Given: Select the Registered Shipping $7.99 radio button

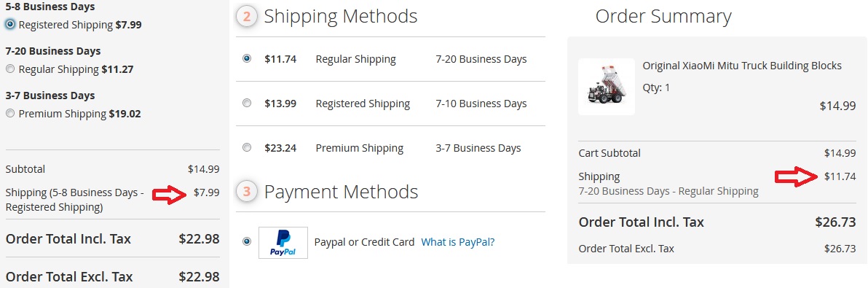Looking at the screenshot, I should click(x=10, y=24).
